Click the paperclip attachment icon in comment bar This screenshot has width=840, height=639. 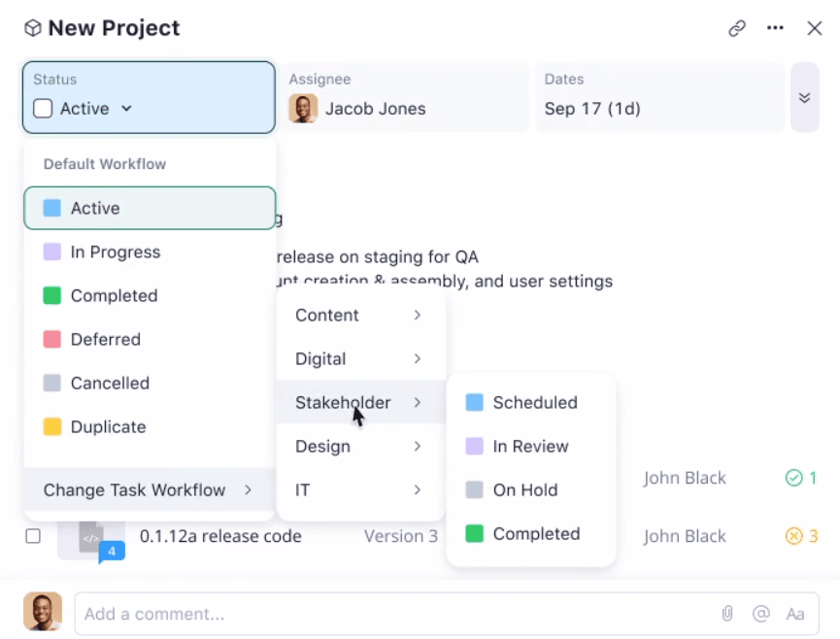(x=728, y=613)
